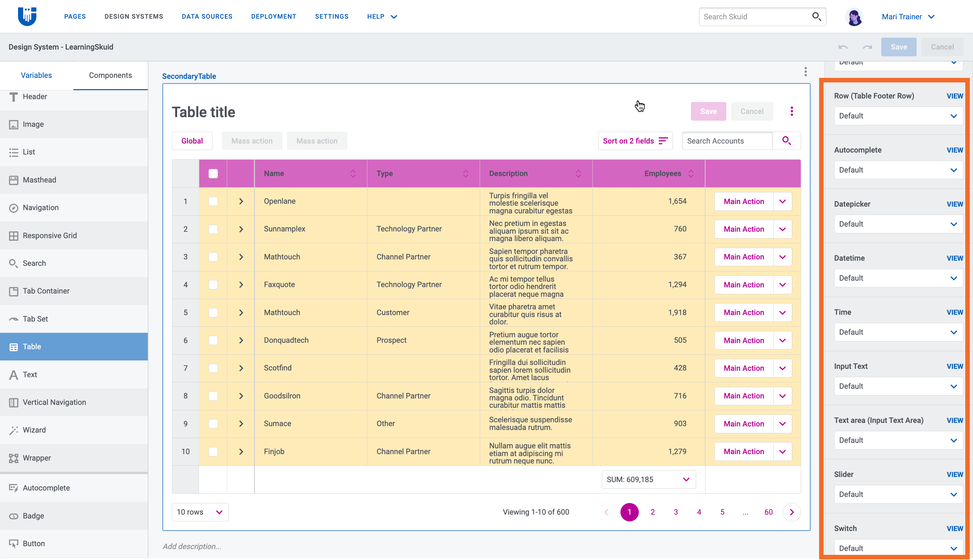Screen dimensions: 973x560
Task: Open the Time Default dropdown
Action: coord(898,332)
